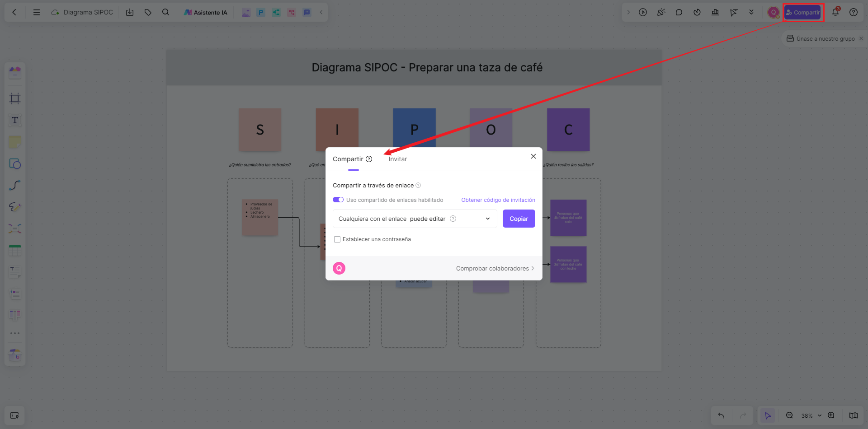The image size is (868, 429).
Task: Click the purple chat bubble toolbar icon
Action: coord(307,12)
